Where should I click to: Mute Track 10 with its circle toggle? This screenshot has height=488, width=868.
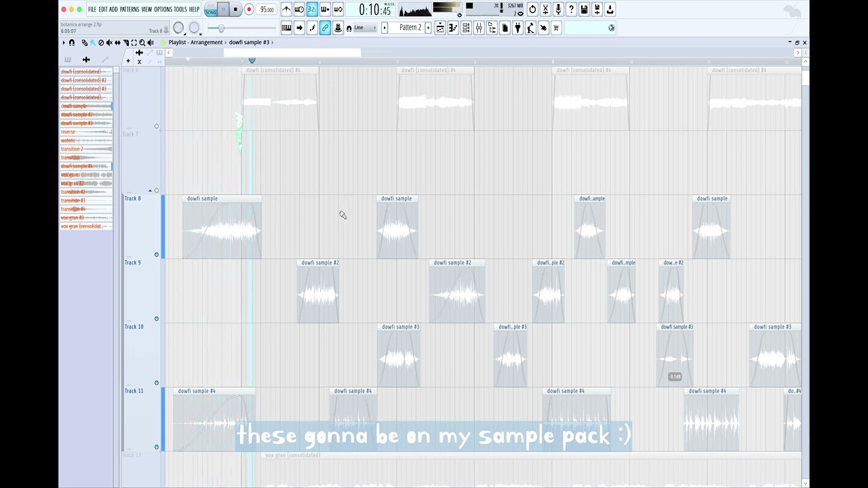click(x=157, y=383)
